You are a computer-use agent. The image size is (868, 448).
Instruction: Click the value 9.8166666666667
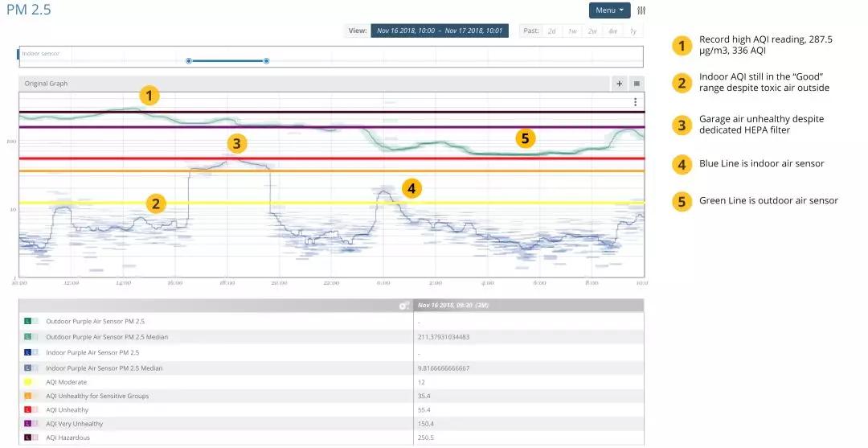[x=444, y=368]
